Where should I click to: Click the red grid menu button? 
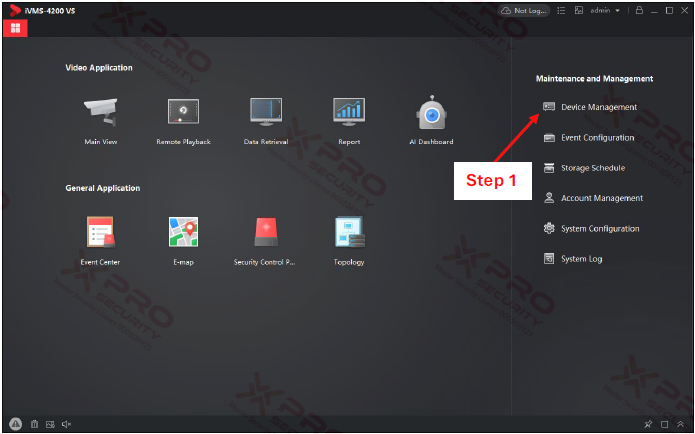click(16, 28)
